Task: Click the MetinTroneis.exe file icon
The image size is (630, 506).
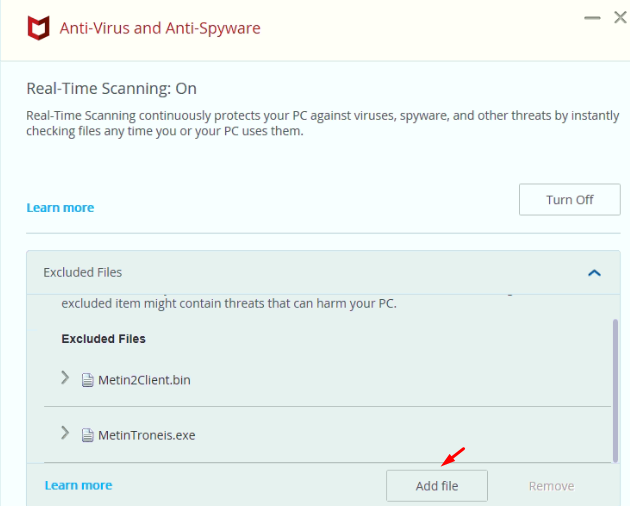Action: point(88,435)
